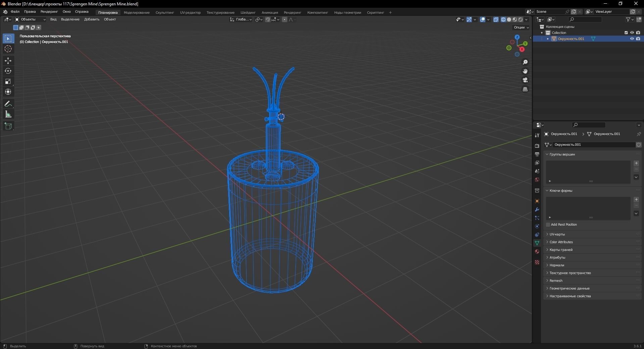Open the Output properties tab

[x=537, y=154]
